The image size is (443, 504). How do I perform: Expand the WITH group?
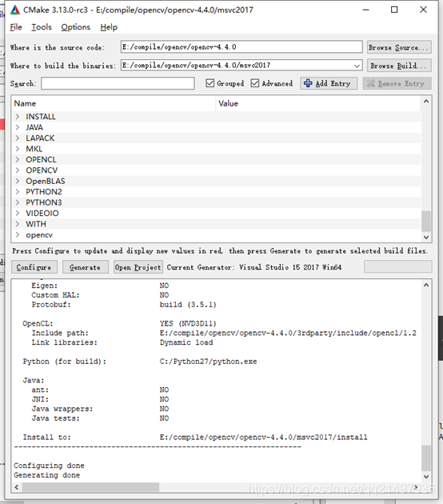tap(18, 224)
